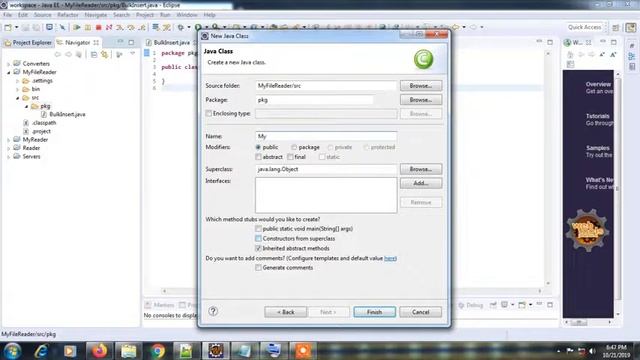This screenshot has width=640, height=360.
Task: Click the Step Return toolbar icon
Action: pos(142,27)
